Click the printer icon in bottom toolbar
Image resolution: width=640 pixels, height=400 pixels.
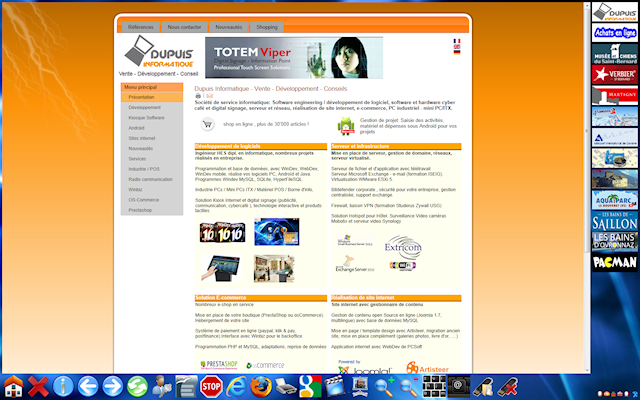pyautogui.click(x=285, y=386)
